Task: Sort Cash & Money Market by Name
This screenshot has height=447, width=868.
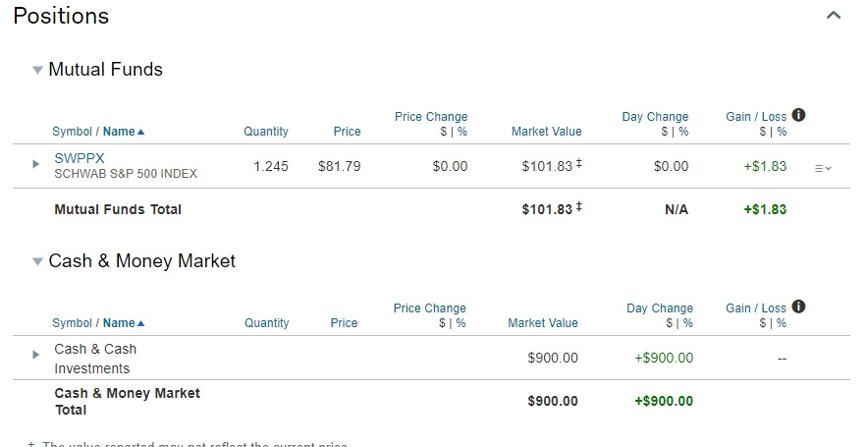Action: (119, 323)
